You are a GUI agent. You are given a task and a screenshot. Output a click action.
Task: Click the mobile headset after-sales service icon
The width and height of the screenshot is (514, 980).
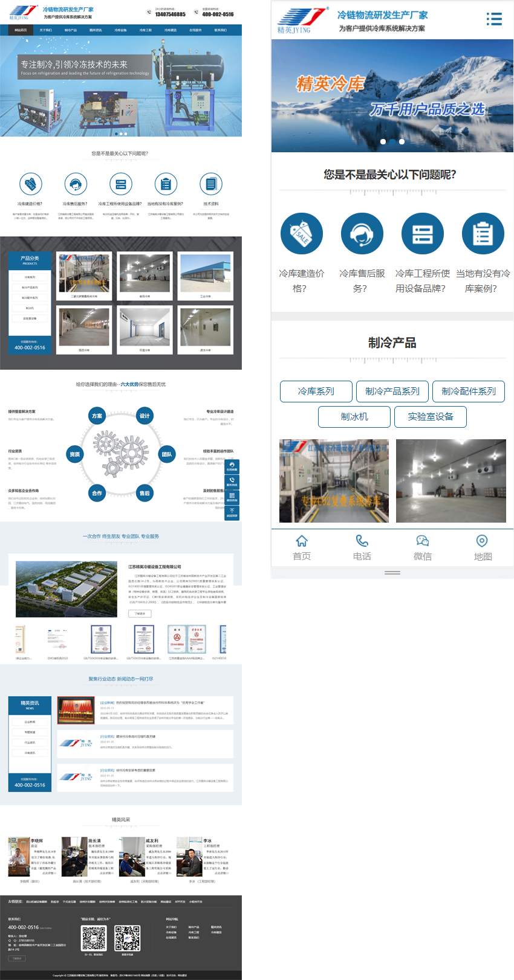362,234
